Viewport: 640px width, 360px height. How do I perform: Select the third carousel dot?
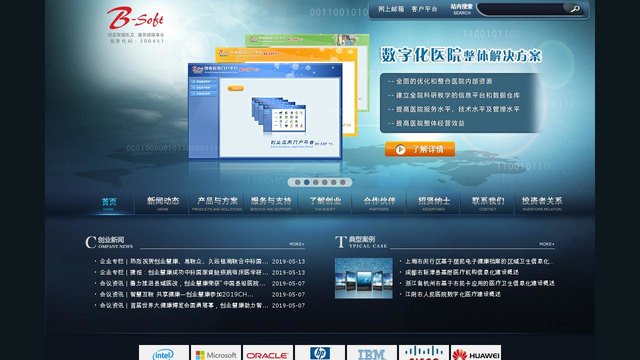pos(316,182)
